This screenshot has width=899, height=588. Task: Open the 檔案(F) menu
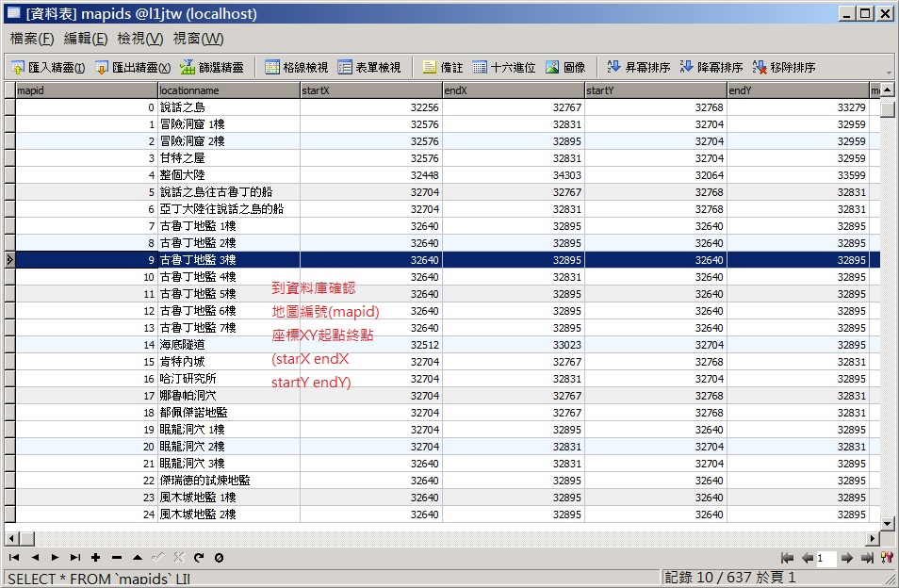(x=31, y=39)
